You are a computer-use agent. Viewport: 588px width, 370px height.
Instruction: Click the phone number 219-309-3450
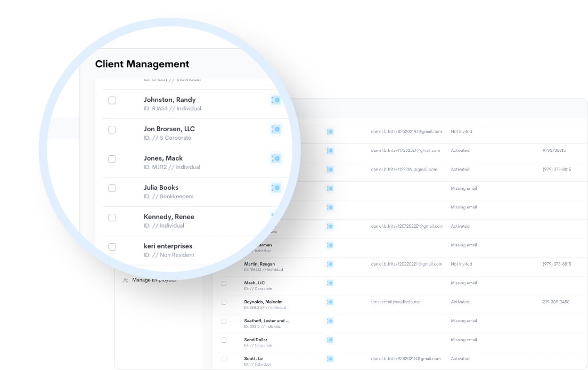(x=556, y=302)
